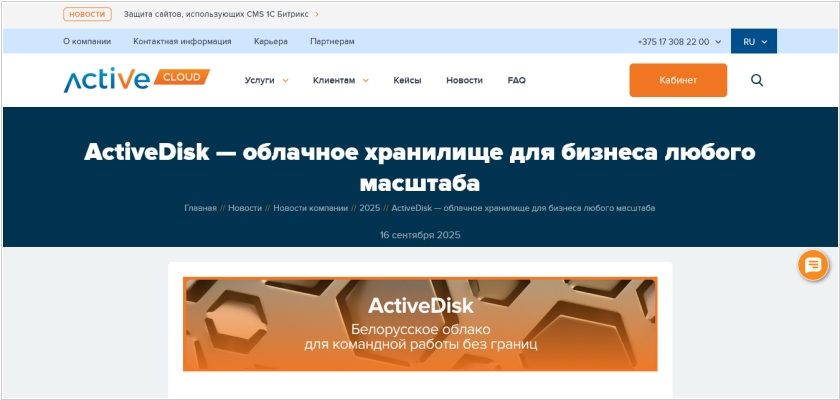
Task: Click the ActiveDisk banner image
Action: [x=420, y=324]
